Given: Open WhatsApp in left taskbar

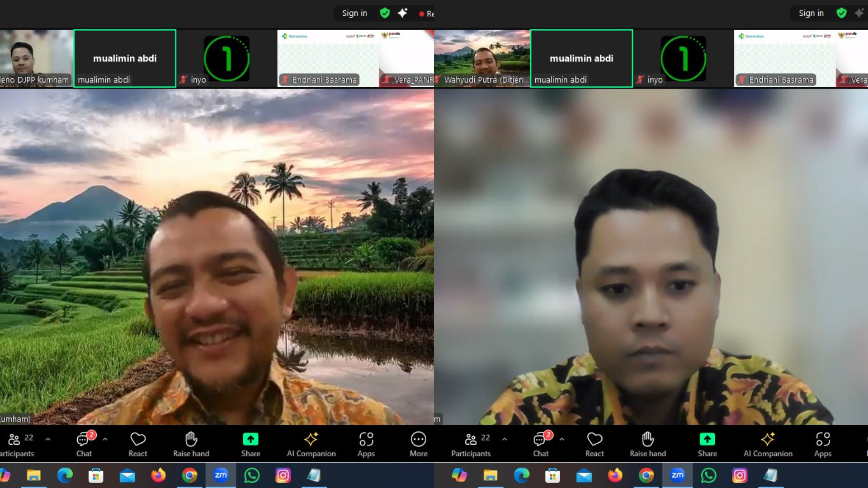Looking at the screenshot, I should 252,475.
